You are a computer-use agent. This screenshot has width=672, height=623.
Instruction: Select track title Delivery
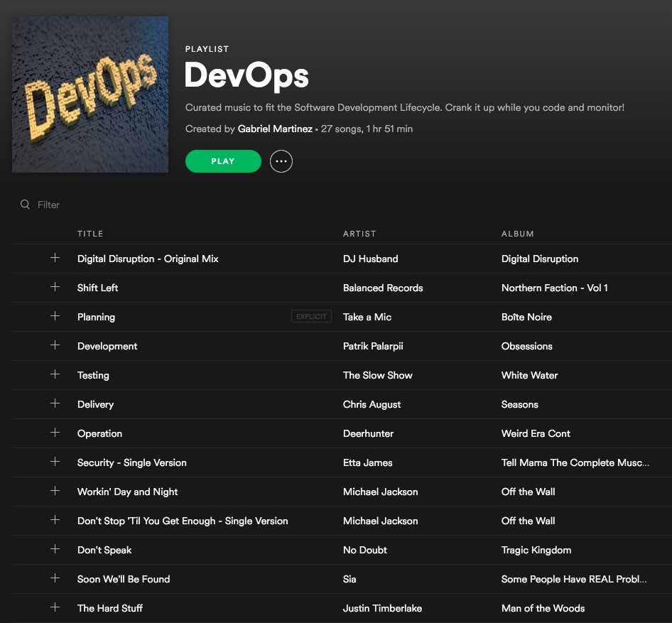click(95, 404)
